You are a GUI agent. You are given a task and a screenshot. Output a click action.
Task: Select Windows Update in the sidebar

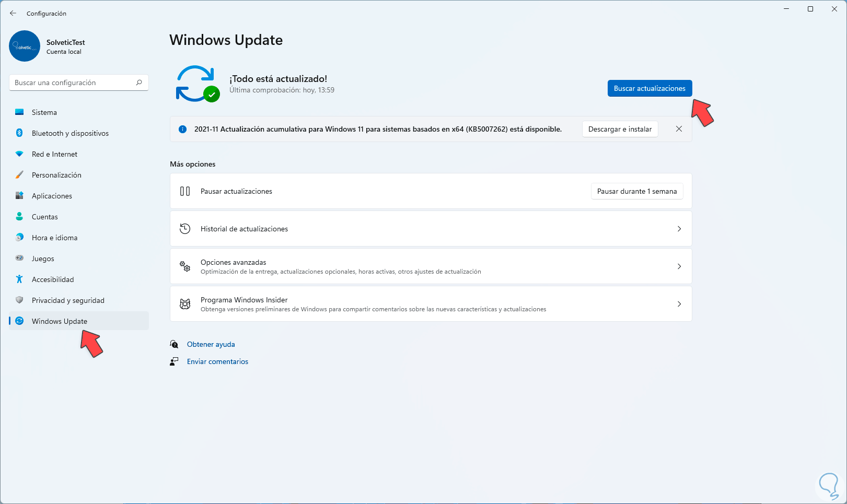point(79,321)
